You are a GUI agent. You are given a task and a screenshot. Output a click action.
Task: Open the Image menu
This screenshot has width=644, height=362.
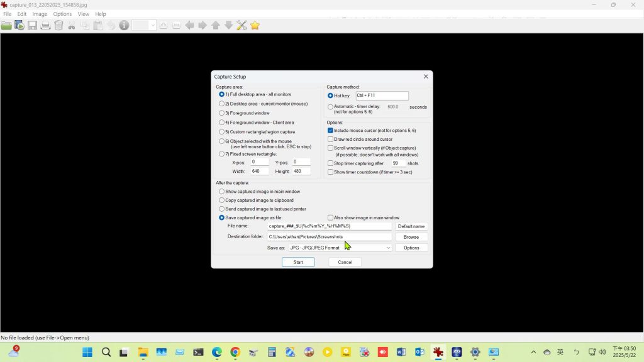tap(40, 14)
